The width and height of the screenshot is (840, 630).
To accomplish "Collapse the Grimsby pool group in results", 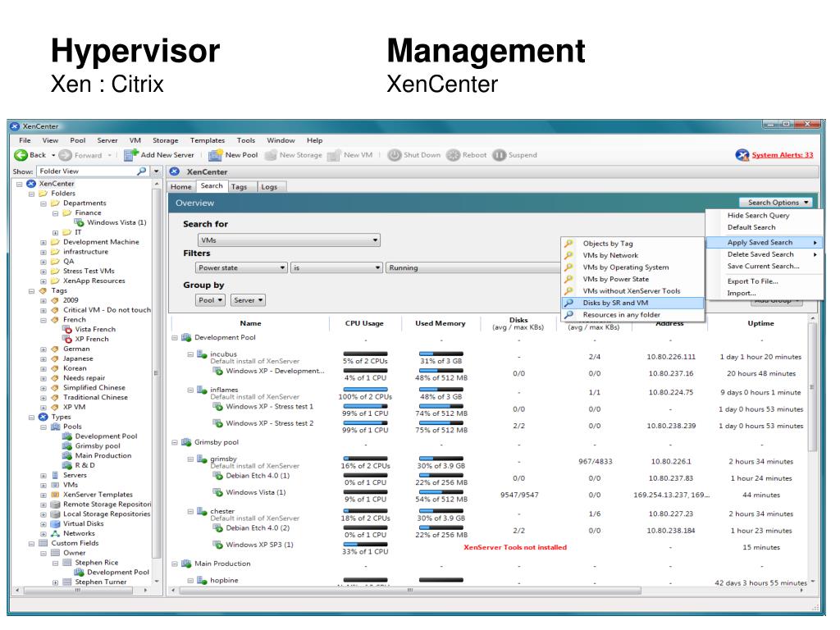I will click(x=175, y=443).
